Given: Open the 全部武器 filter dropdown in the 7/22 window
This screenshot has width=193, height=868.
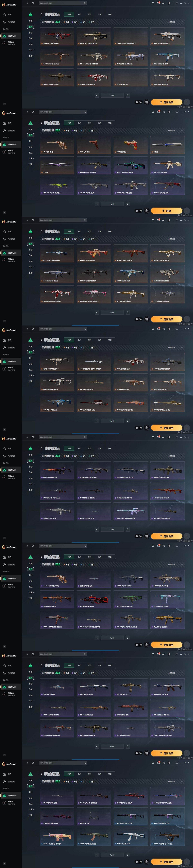Looking at the screenshot, I should click(x=175, y=456).
